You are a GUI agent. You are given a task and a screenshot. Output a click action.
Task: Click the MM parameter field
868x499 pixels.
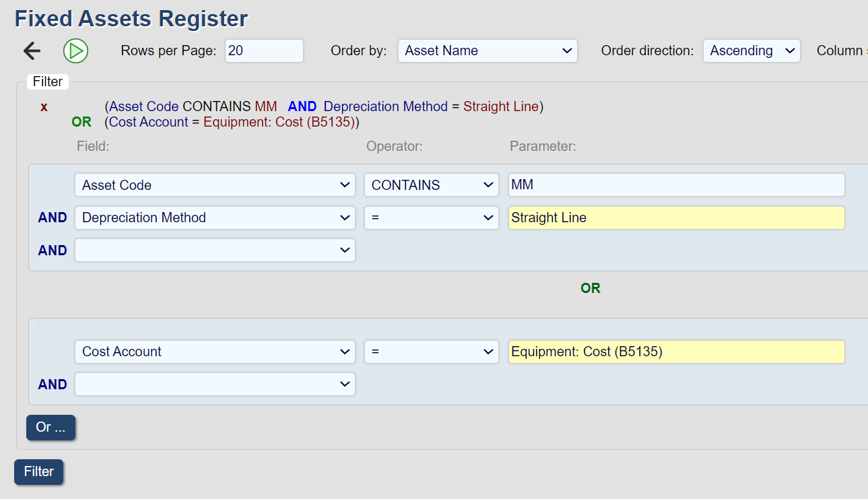675,185
